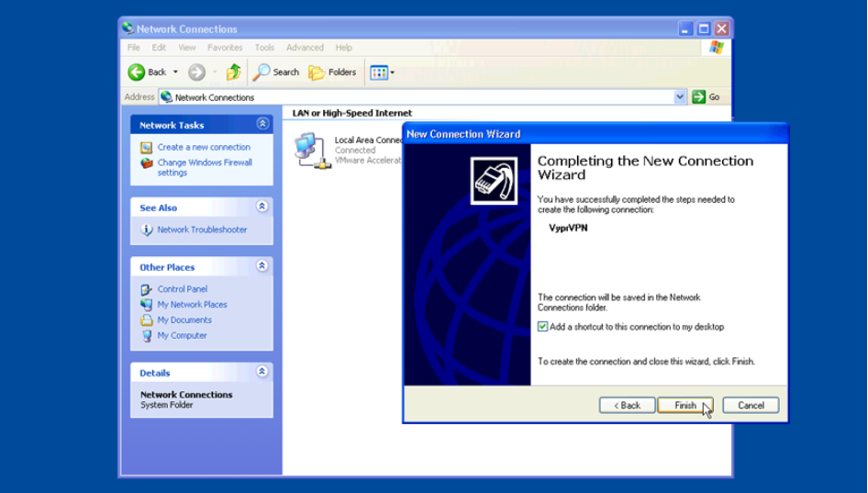The width and height of the screenshot is (868, 493).
Task: Click the My Network Places icon
Action: click(x=146, y=305)
